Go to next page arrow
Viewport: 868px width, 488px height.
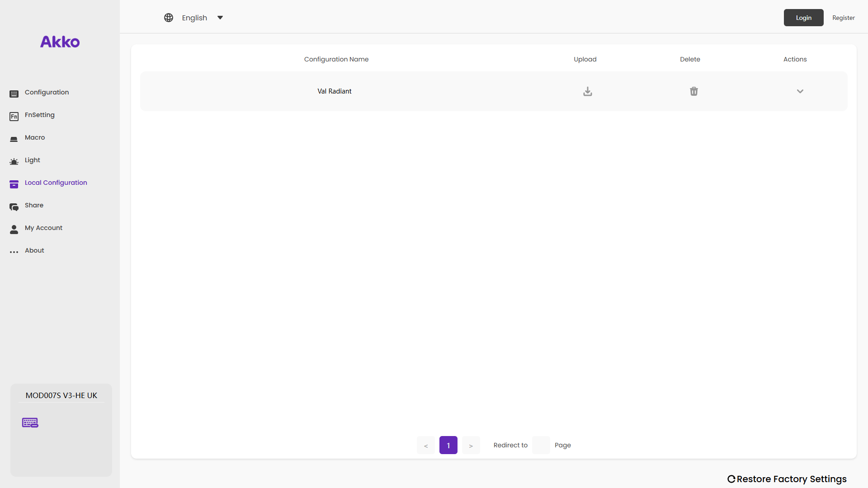coord(471,445)
